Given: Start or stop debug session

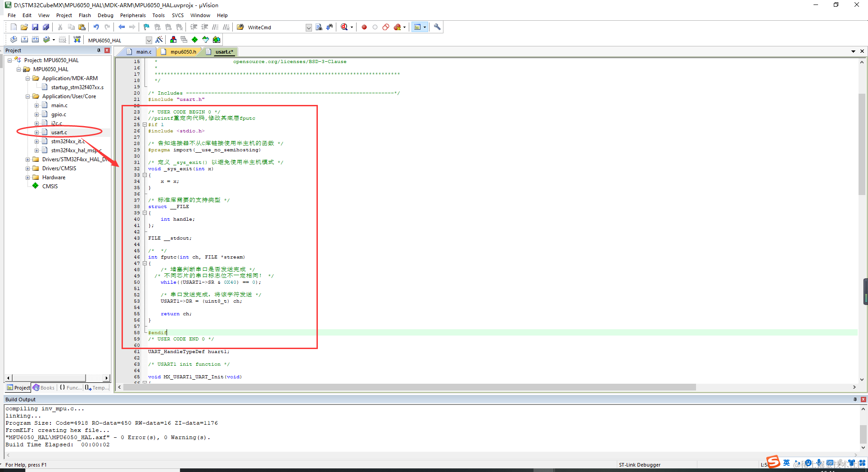Looking at the screenshot, I should tap(344, 27).
